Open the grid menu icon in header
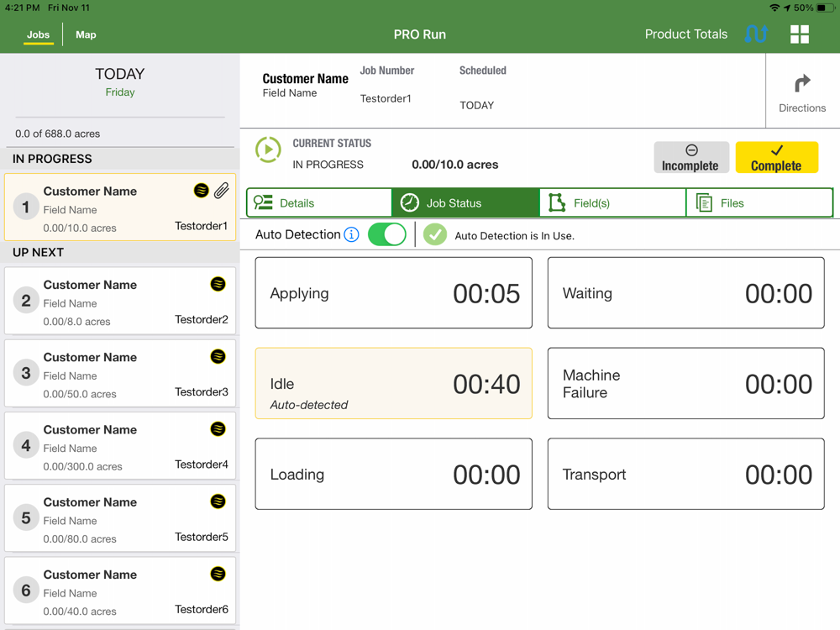 [800, 34]
